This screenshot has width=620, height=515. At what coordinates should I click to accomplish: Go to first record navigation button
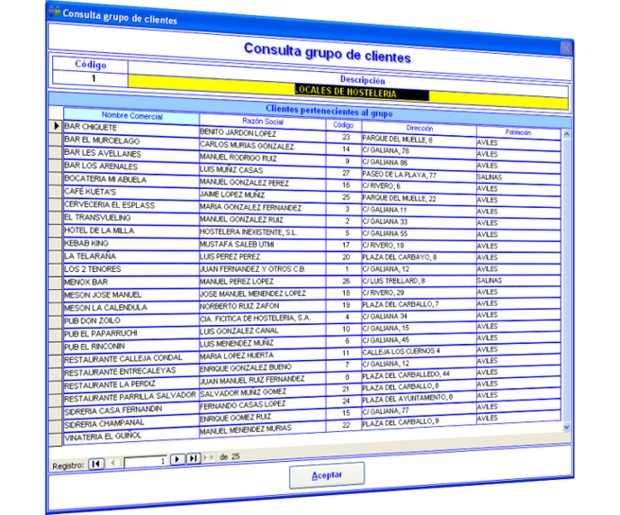click(96, 463)
